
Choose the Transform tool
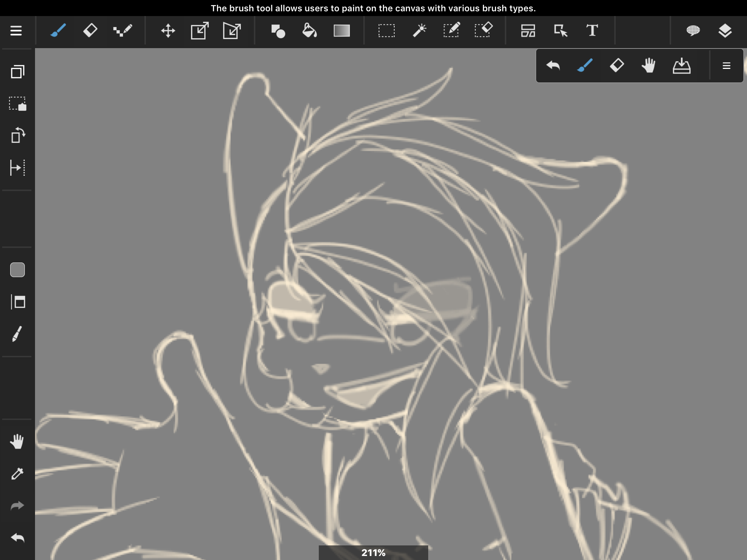point(200,31)
